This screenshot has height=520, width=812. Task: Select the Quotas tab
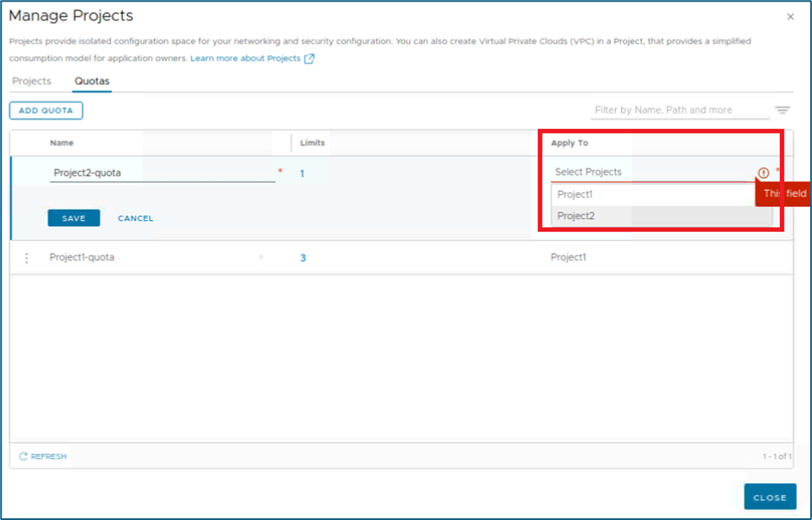pyautogui.click(x=91, y=81)
